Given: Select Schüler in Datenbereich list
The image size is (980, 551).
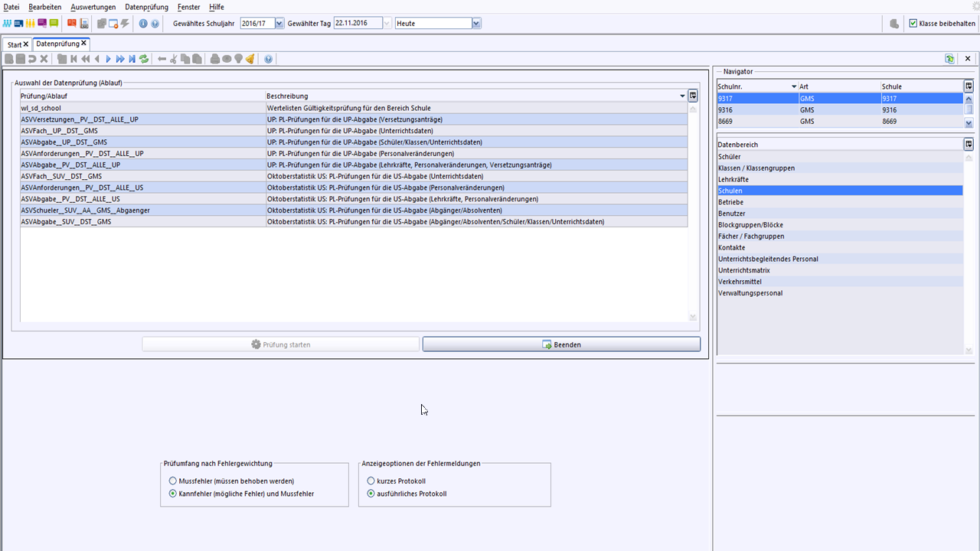Looking at the screenshot, I should [x=840, y=157].
